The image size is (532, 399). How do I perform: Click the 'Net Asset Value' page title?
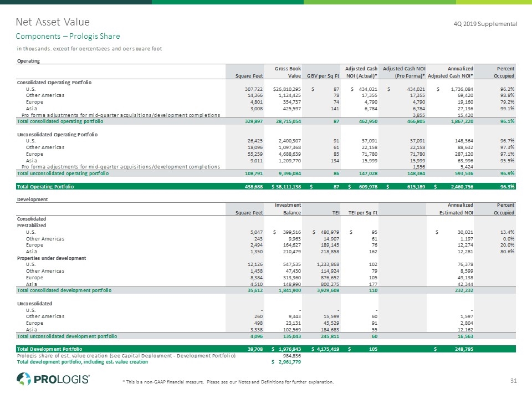(x=53, y=22)
